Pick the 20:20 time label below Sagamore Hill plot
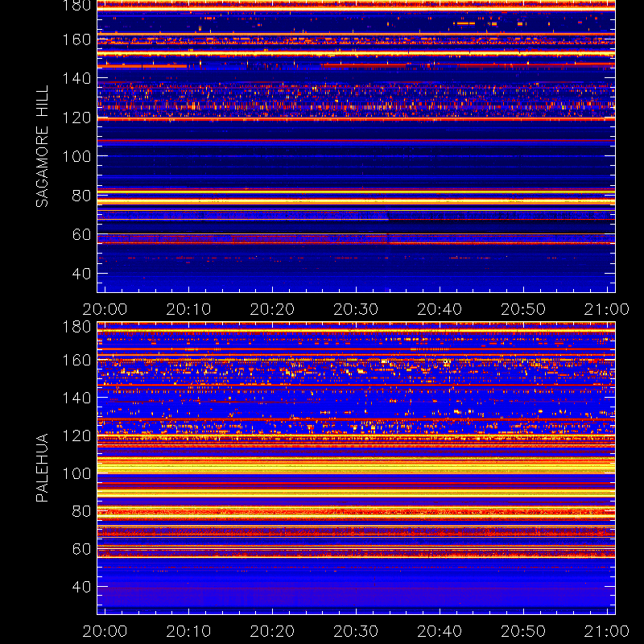 [272, 309]
